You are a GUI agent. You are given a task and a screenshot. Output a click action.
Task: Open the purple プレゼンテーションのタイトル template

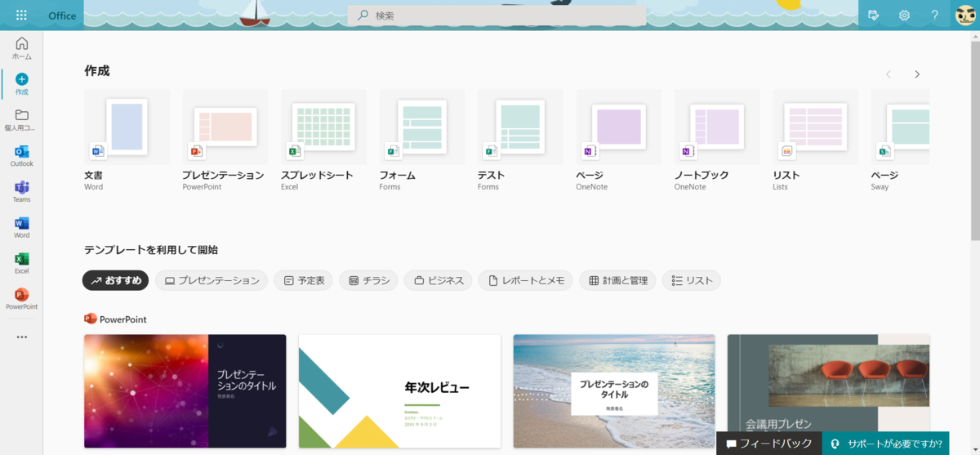(185, 390)
